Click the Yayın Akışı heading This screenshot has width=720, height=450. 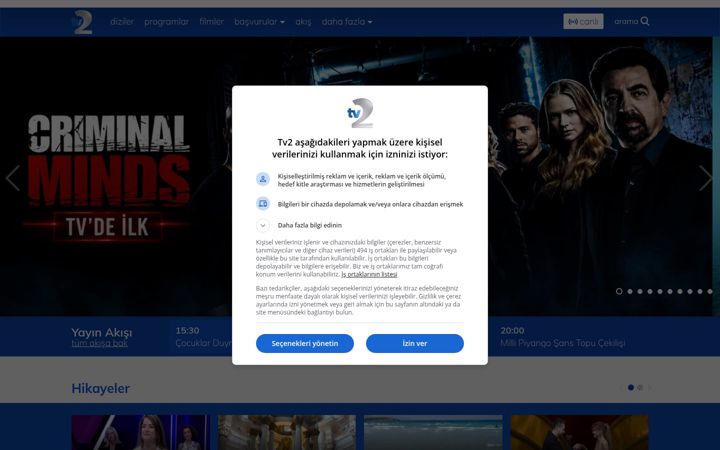click(102, 332)
